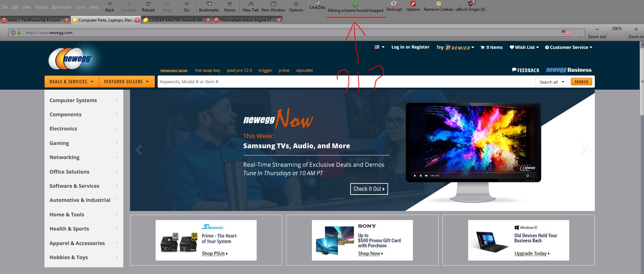Expand Gaming category
The width and height of the screenshot is (644, 274).
[x=84, y=143]
